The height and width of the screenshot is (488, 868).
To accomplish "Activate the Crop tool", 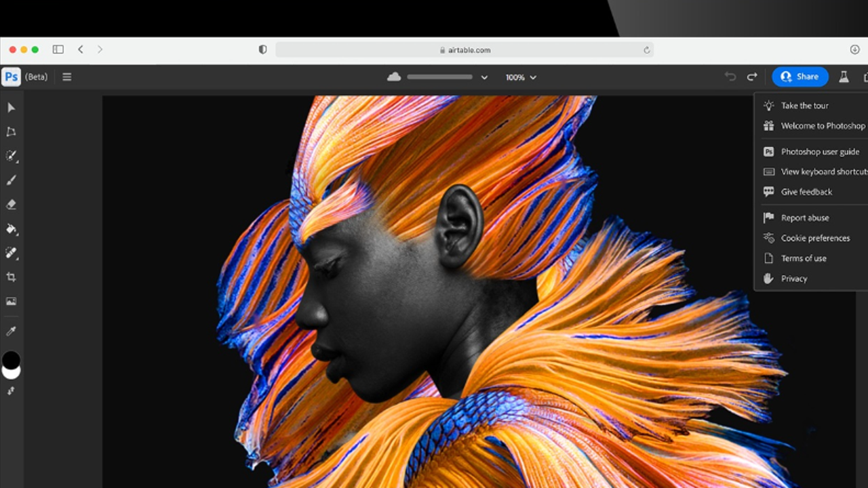I will (x=11, y=277).
